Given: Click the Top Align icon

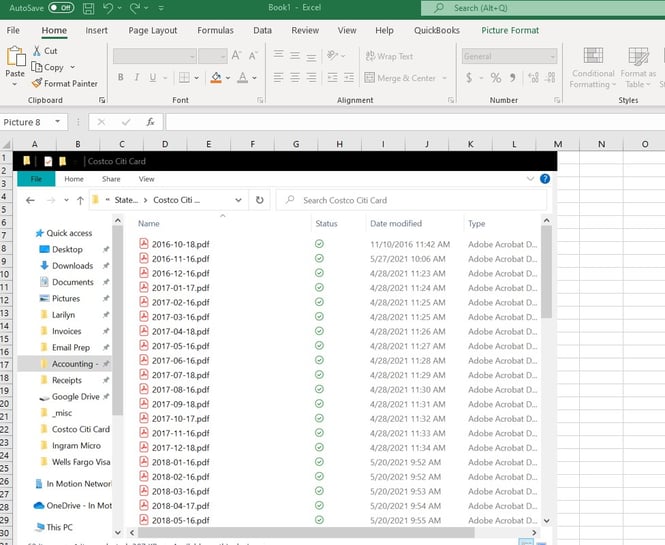Looking at the screenshot, I should 279,55.
